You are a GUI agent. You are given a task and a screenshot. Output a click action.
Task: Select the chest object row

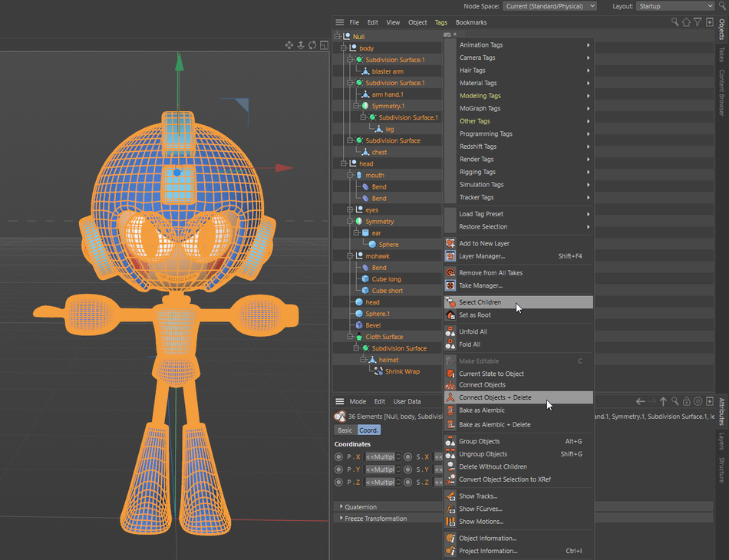(387, 152)
